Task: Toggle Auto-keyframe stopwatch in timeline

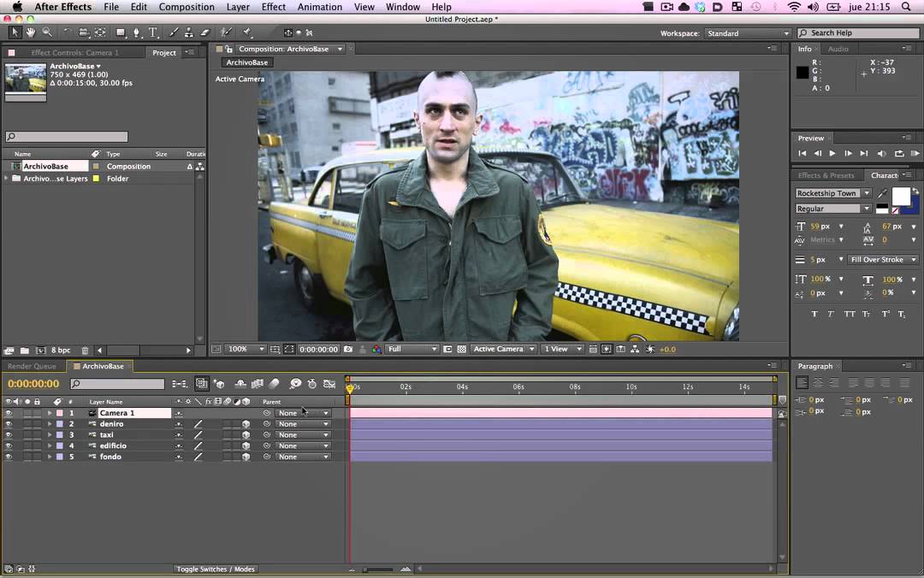Action: click(312, 384)
